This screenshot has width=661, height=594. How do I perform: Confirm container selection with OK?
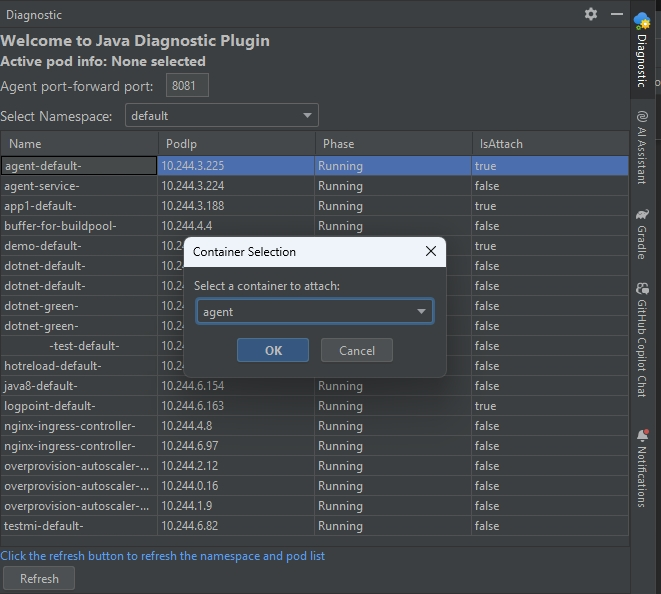[x=273, y=350]
